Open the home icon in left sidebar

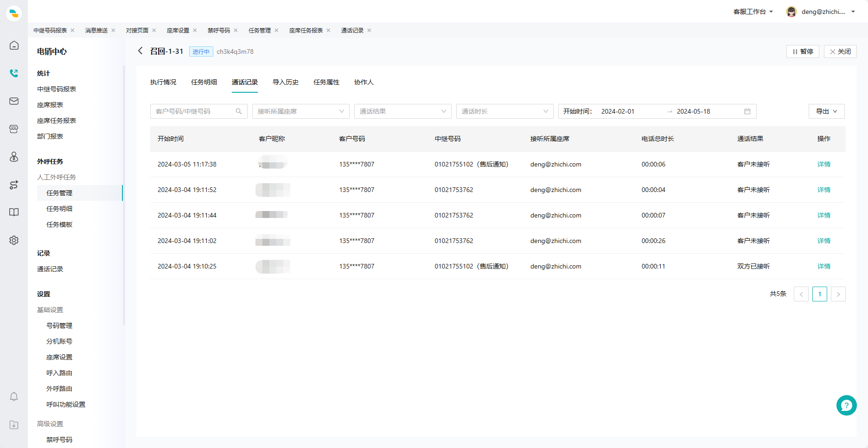tap(14, 45)
